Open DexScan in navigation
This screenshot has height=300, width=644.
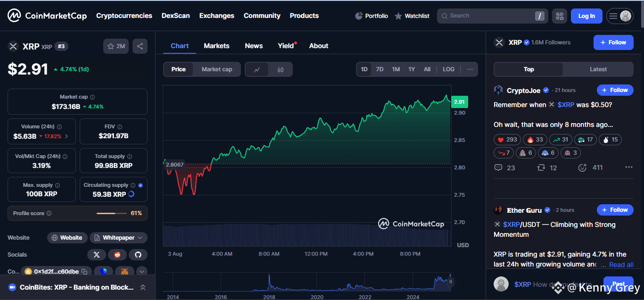point(176,16)
